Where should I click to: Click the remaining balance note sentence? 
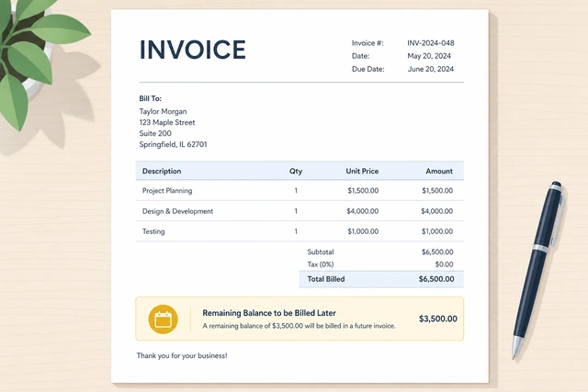tap(299, 326)
